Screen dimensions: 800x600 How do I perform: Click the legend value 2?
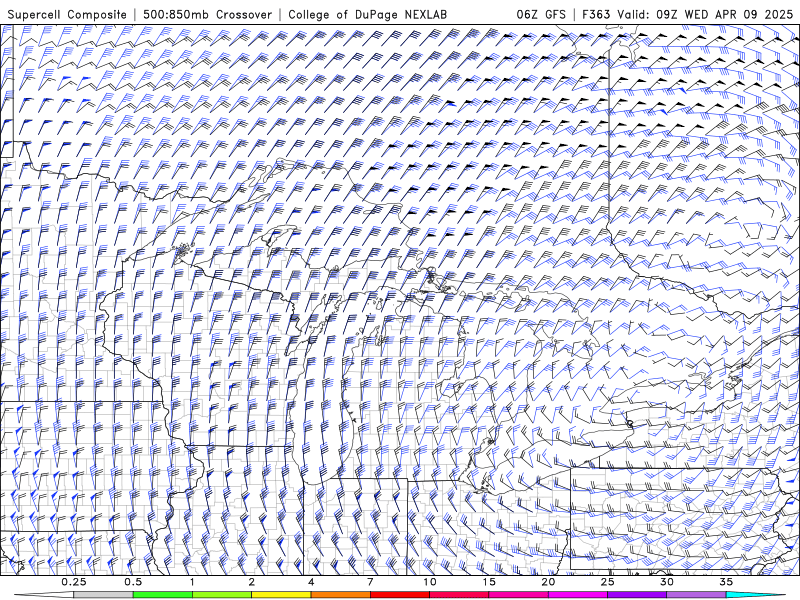[252, 582]
